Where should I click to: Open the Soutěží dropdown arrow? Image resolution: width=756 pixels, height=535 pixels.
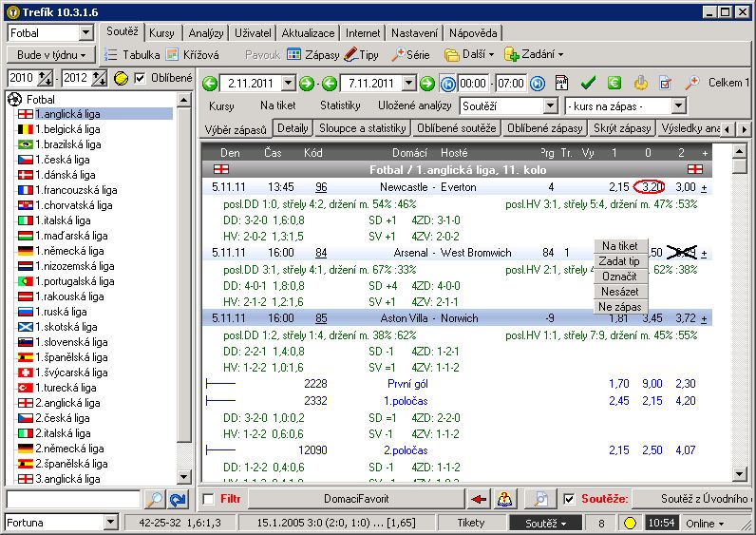click(551, 106)
